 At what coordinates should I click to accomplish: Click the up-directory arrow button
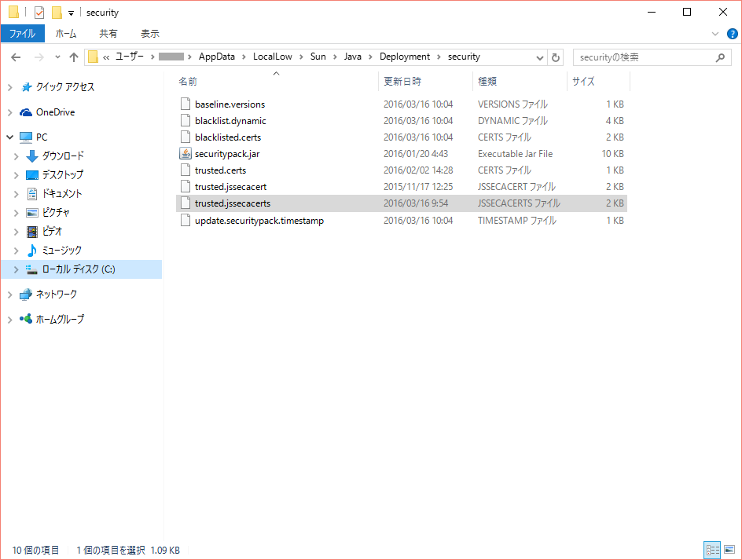74,57
